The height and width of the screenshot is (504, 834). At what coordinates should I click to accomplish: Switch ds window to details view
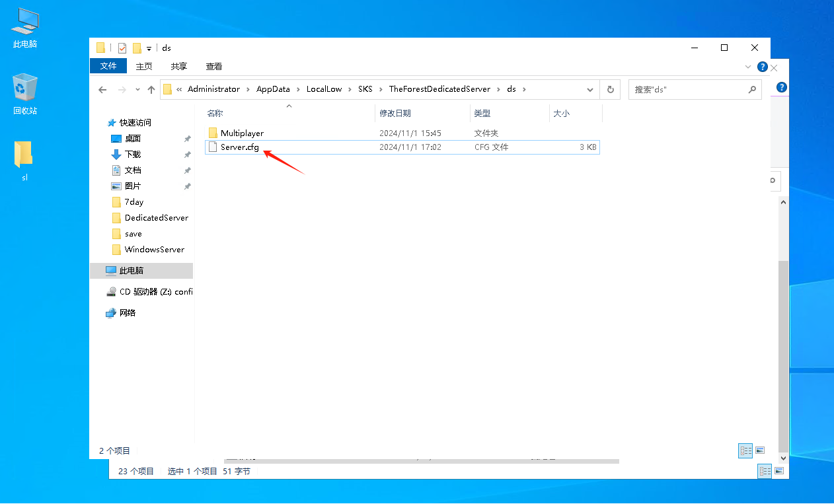tap(746, 450)
